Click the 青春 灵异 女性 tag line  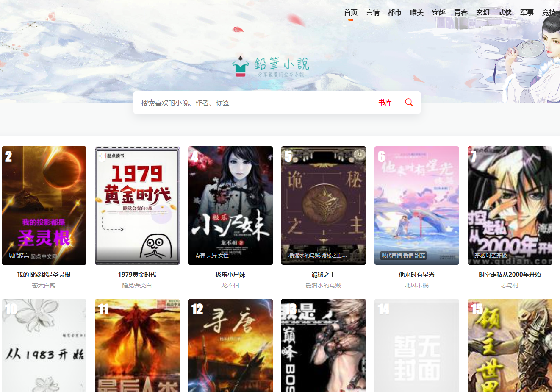coord(212,256)
